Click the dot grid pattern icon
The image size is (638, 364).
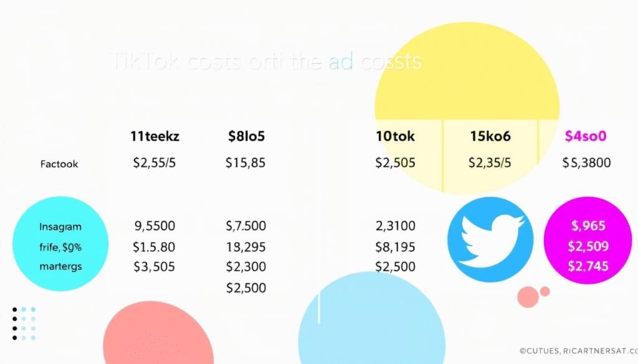click(24, 324)
